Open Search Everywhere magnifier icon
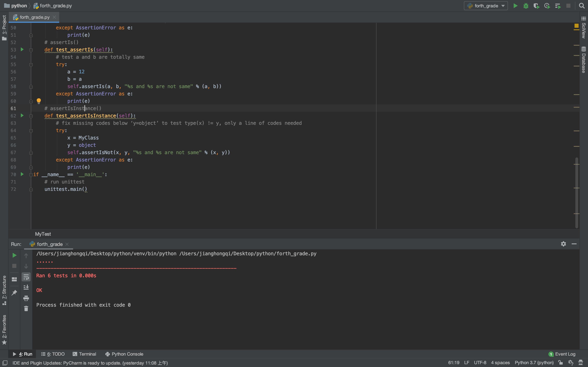Viewport: 588px width, 367px height. (x=582, y=6)
